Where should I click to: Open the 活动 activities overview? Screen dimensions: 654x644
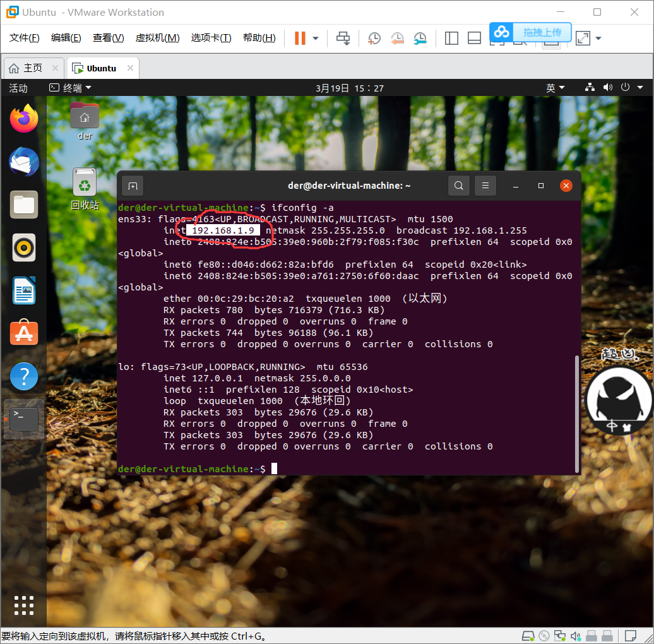[x=18, y=88]
